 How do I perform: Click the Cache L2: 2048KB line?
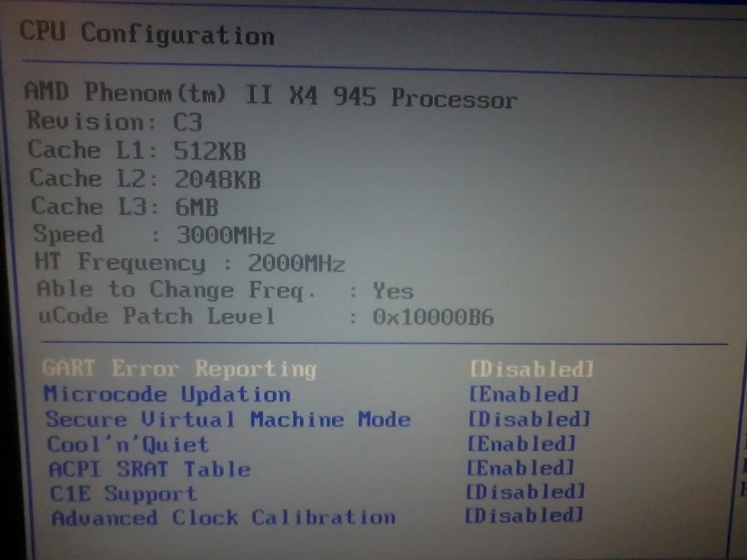pyautogui.click(x=145, y=179)
